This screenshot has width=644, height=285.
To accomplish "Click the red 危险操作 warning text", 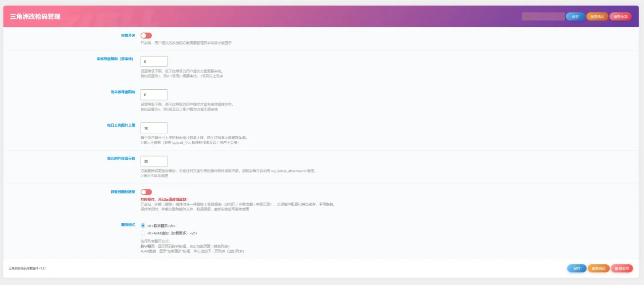I will pyautogui.click(x=164, y=199).
